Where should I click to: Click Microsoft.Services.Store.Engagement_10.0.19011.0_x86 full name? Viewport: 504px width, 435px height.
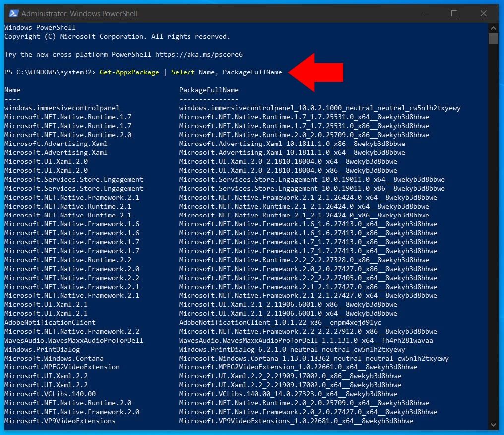click(x=312, y=189)
